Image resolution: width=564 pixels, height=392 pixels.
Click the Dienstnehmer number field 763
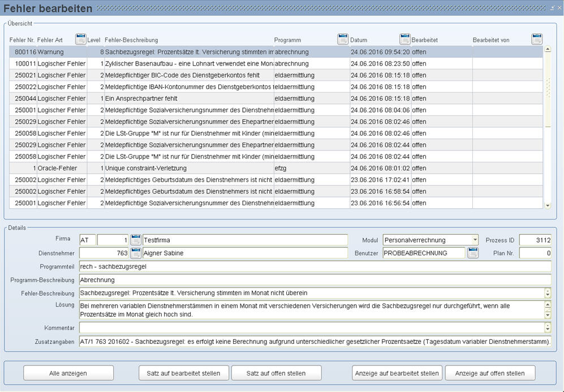pos(104,253)
